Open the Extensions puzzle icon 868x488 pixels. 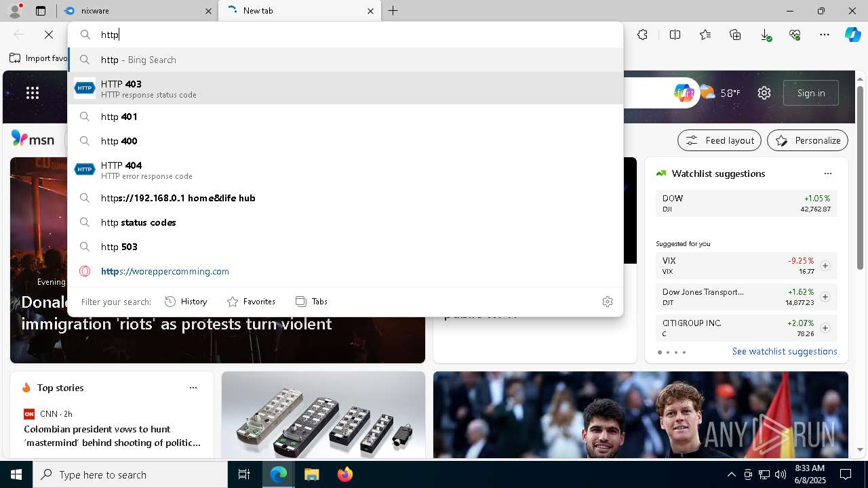click(x=642, y=35)
